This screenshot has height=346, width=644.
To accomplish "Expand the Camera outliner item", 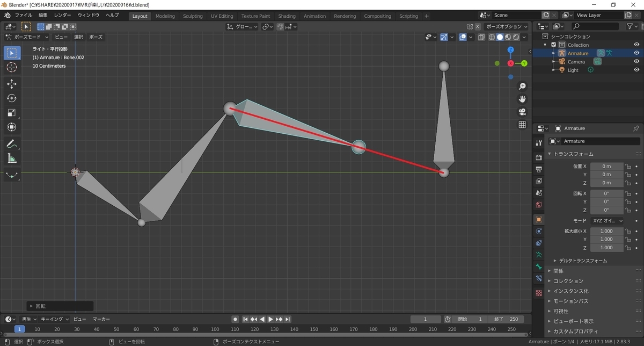I will (x=554, y=62).
